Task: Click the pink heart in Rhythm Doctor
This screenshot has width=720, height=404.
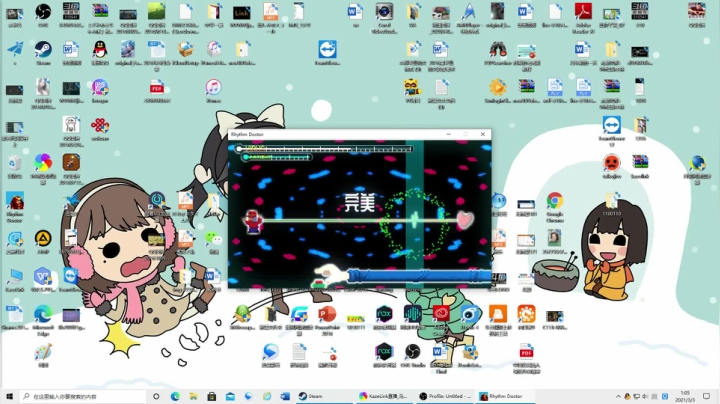Action: click(x=465, y=220)
